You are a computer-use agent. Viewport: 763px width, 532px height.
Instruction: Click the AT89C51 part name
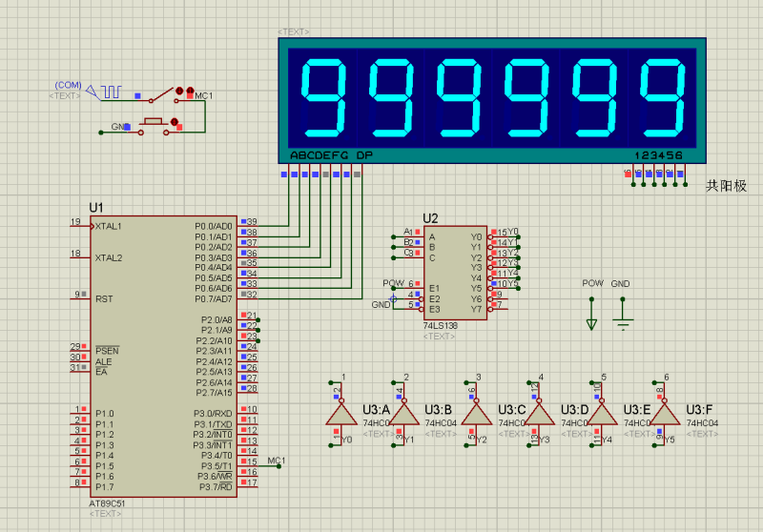click(107, 503)
